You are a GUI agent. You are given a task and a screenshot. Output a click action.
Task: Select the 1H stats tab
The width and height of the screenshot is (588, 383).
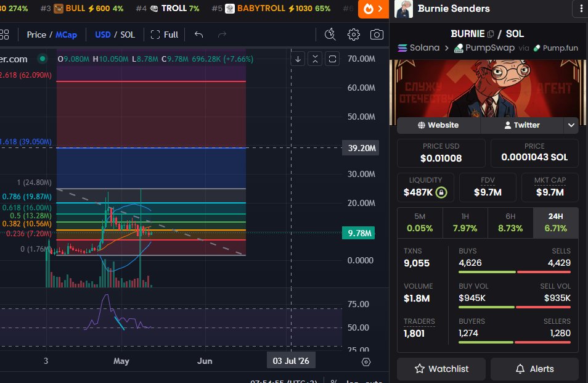pyautogui.click(x=465, y=223)
